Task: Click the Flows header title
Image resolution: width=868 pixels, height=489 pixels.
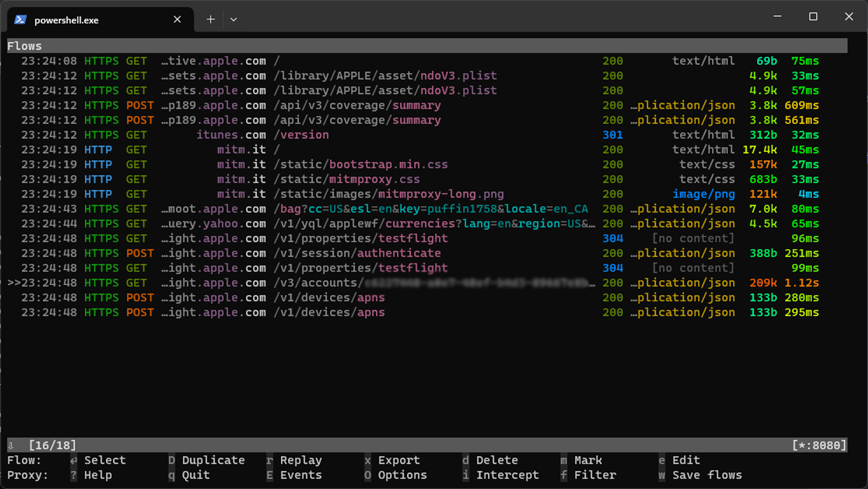Action: click(25, 46)
